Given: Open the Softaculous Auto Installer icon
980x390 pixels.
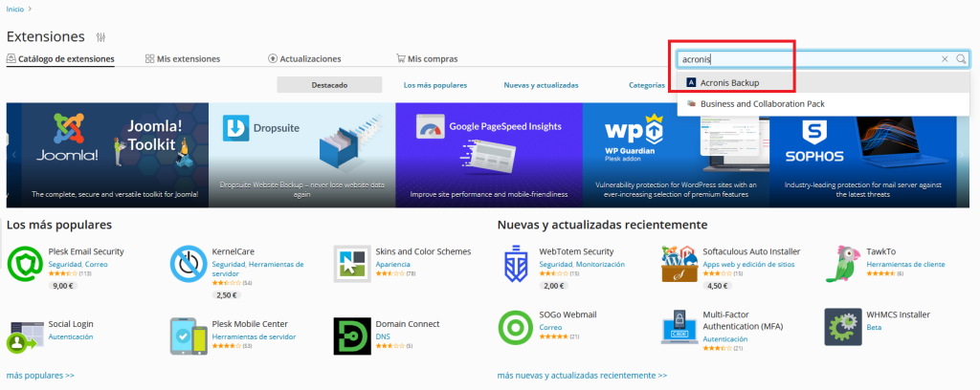Looking at the screenshot, I should (x=679, y=265).
